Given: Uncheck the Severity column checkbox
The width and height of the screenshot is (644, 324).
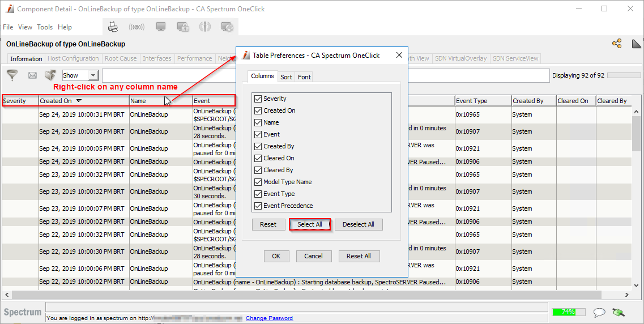Looking at the screenshot, I should [258, 99].
